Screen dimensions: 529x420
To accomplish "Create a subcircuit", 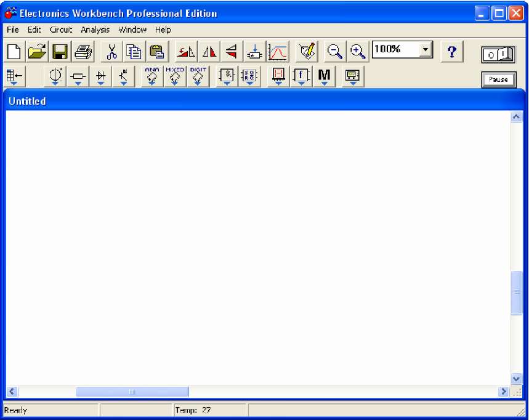I will click(x=255, y=52).
